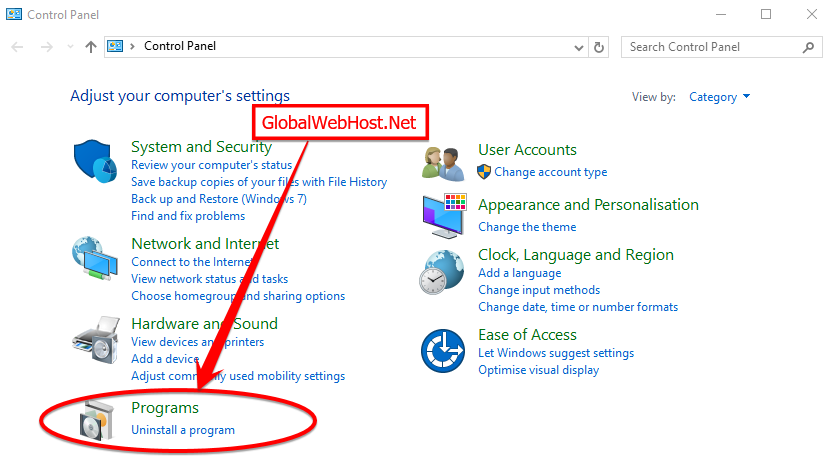This screenshot has width=831, height=472.
Task: Open Save backup copies with File History
Action: [259, 182]
